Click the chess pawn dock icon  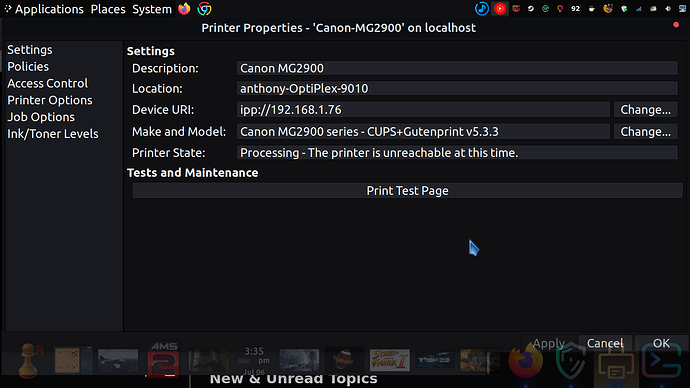pos(29,361)
